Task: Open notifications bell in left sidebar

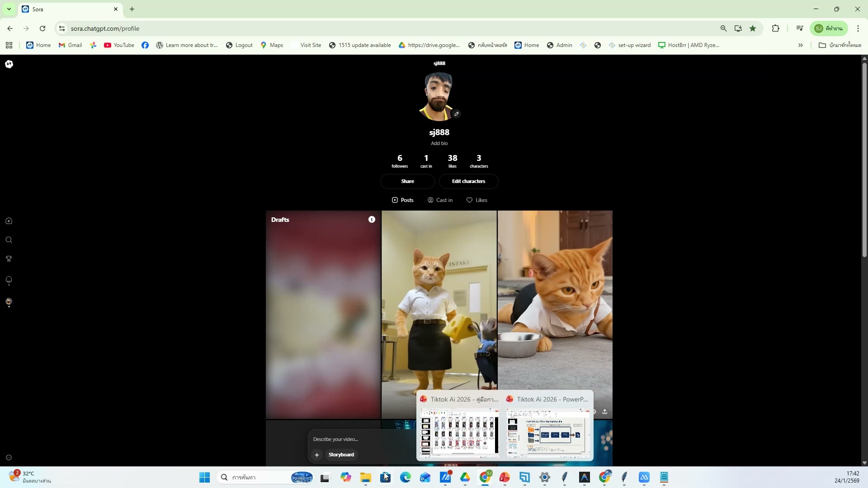Action: [x=9, y=280]
